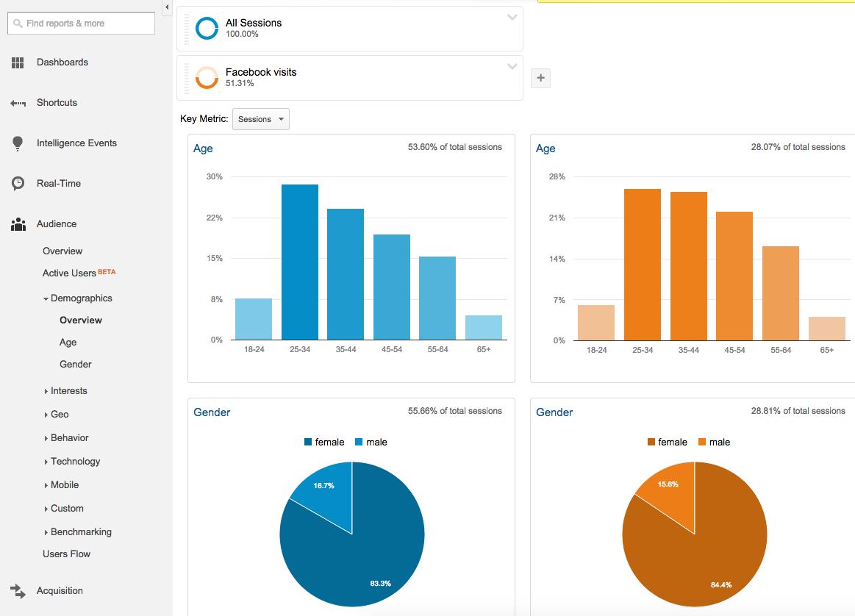Viewport: 855px width, 616px height.
Task: Open the Users Flow report
Action: (66, 554)
